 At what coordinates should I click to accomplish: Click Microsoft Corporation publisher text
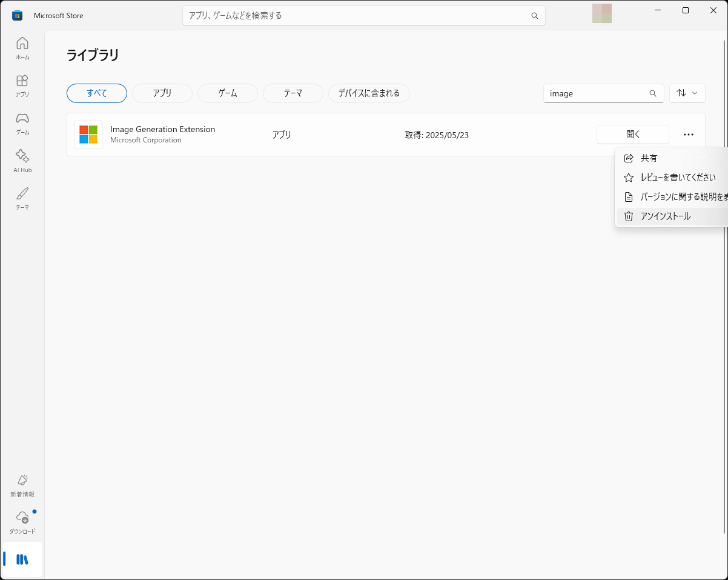pyautogui.click(x=146, y=140)
